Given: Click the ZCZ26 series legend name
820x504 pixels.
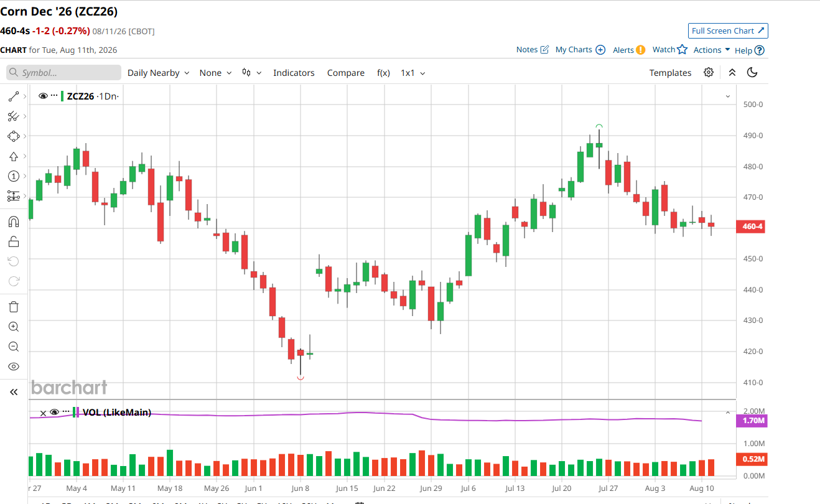Looking at the screenshot, I should click(x=80, y=96).
